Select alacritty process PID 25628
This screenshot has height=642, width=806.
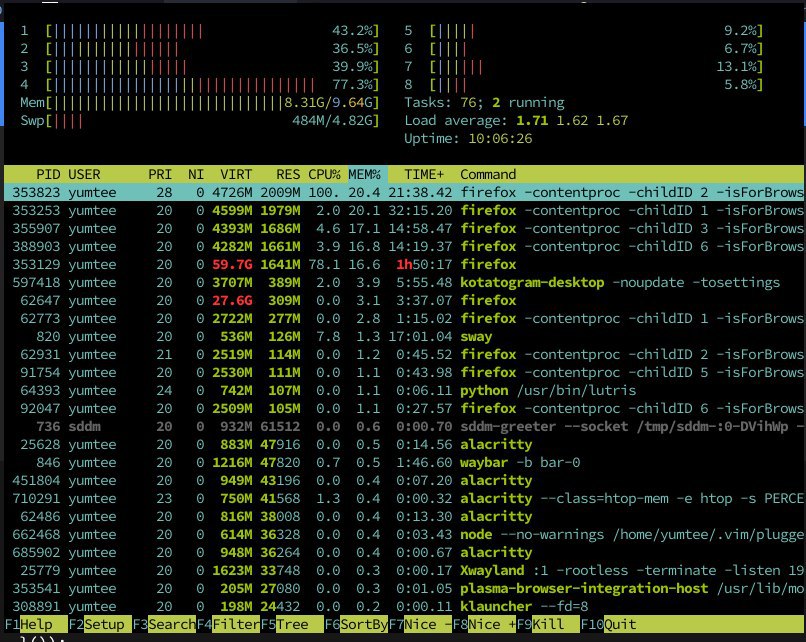(x=405, y=444)
